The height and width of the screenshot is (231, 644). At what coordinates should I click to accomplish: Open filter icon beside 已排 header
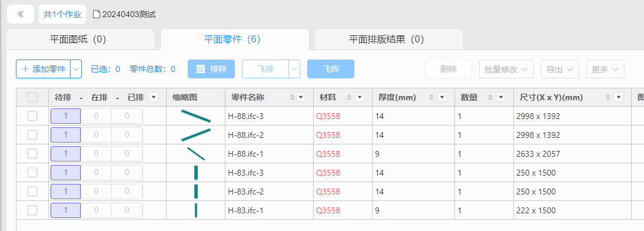pos(154,97)
